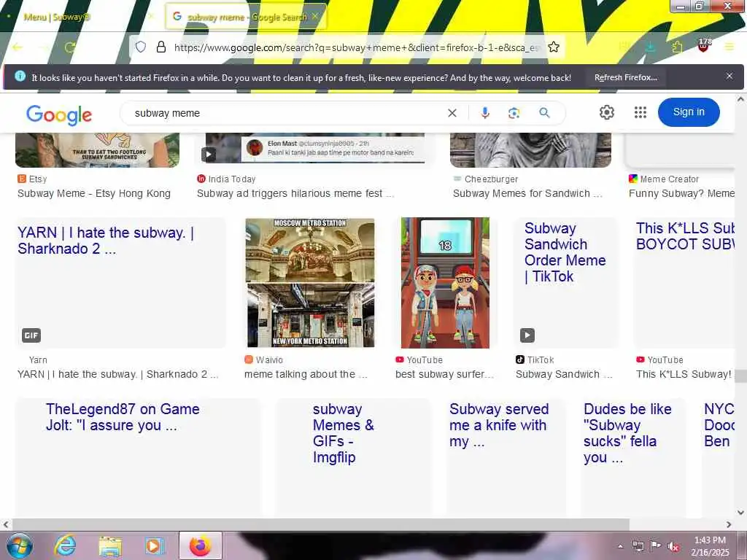Click vertical scrollbar down arrow
Image resolution: width=747 pixels, height=560 pixels.
tap(740, 513)
